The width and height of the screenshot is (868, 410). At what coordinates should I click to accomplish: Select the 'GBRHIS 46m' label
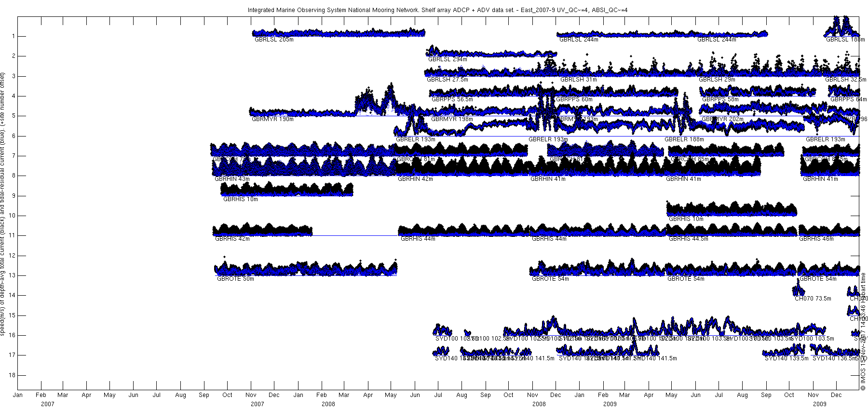(x=816, y=239)
